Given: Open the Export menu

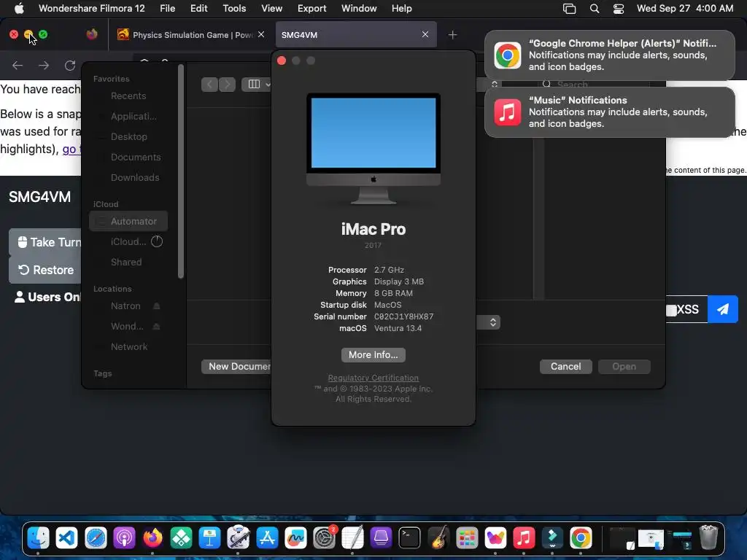Looking at the screenshot, I should pos(312,9).
